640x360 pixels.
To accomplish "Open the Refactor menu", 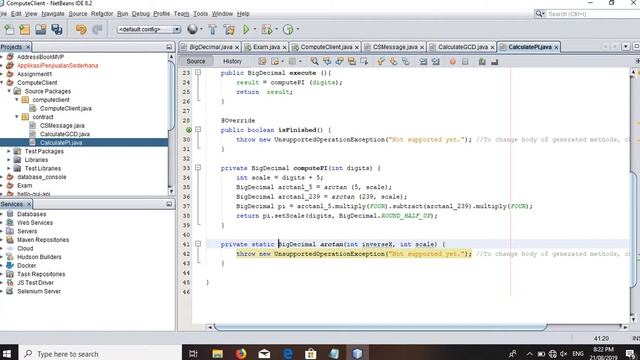I will (102, 14).
